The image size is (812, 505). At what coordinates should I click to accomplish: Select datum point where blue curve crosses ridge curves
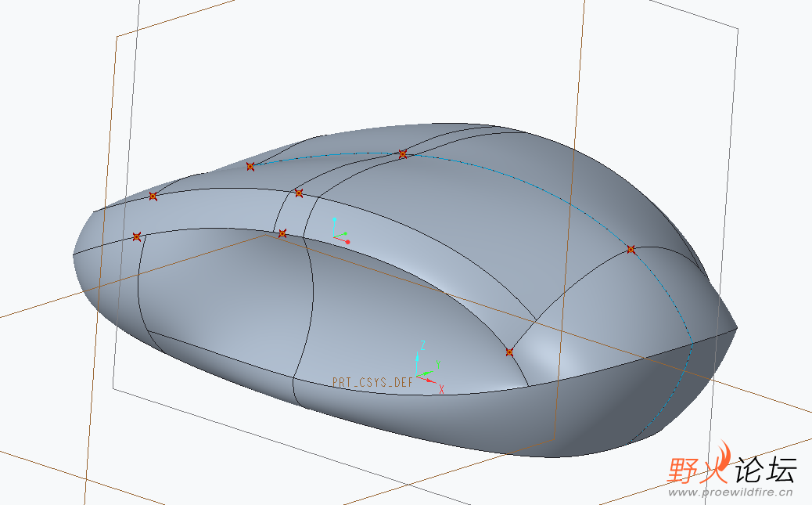[x=403, y=153]
